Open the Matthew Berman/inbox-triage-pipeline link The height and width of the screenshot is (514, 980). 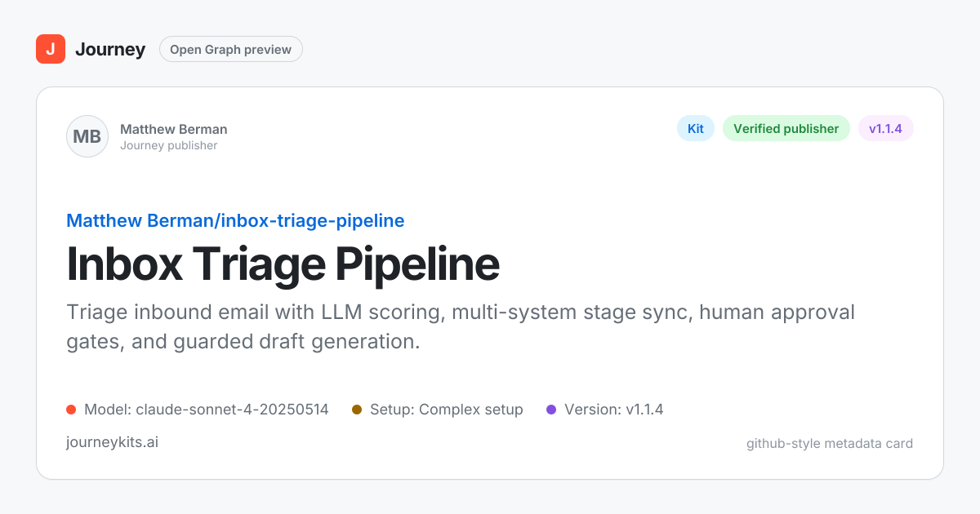[235, 220]
